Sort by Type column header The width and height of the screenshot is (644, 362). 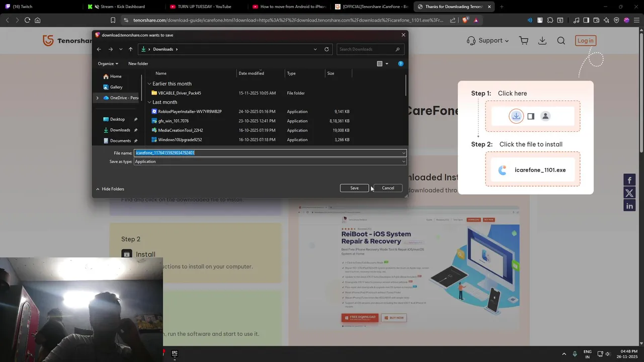coord(291,73)
